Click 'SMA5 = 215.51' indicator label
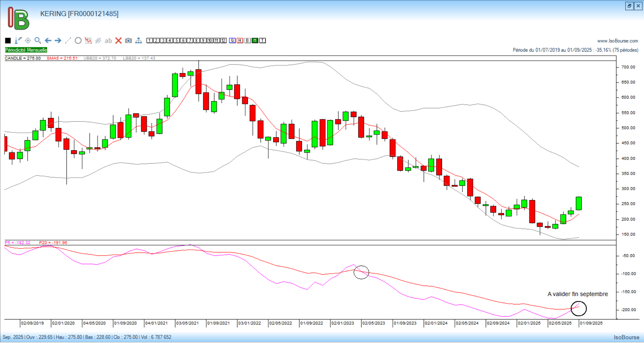644x343 pixels. [x=62, y=58]
